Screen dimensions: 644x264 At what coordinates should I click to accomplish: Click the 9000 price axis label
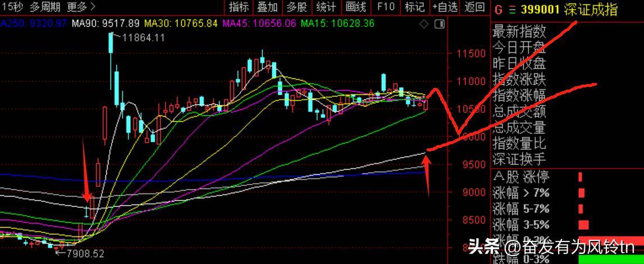click(473, 192)
